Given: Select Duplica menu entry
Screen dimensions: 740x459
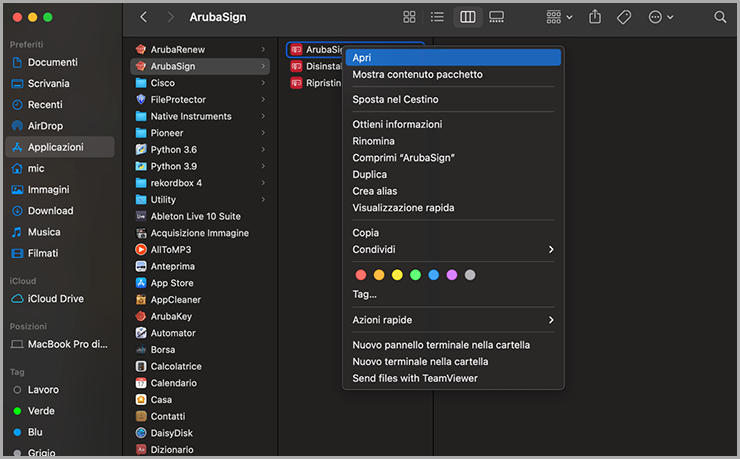Looking at the screenshot, I should tap(453, 175).
